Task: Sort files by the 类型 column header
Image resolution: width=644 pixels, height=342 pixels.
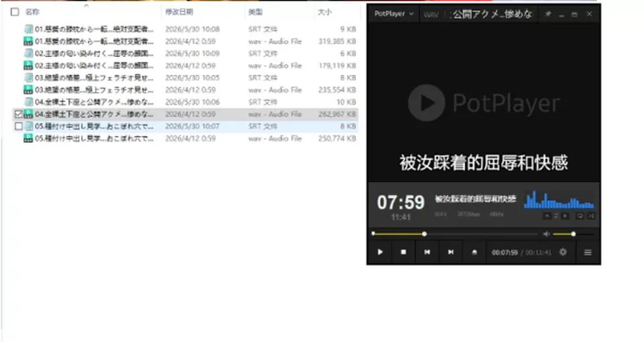Action: pyautogui.click(x=255, y=12)
